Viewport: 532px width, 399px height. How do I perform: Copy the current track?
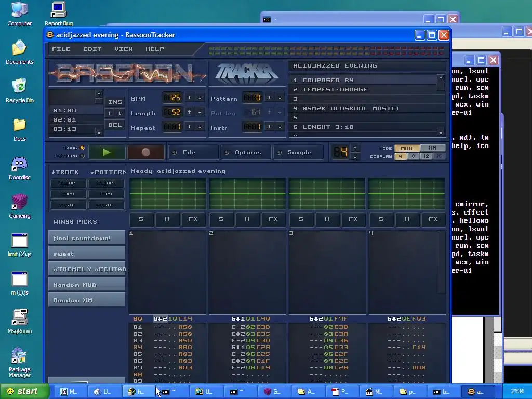tap(68, 194)
